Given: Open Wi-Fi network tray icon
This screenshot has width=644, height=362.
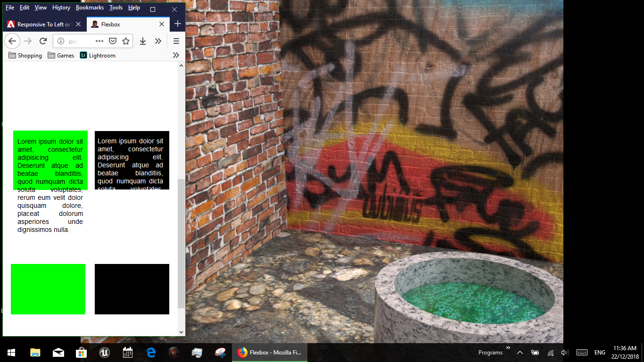Looking at the screenshot, I should (550, 353).
